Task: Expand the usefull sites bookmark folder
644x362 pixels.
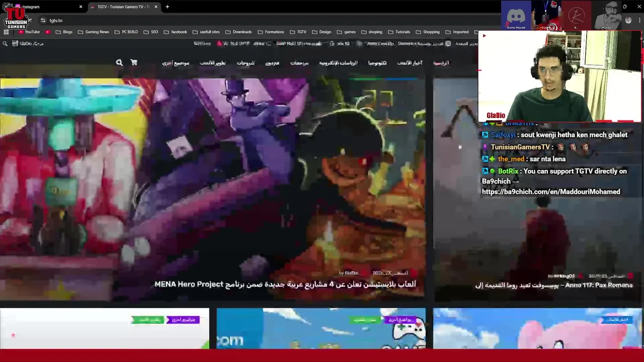Action: (206, 32)
